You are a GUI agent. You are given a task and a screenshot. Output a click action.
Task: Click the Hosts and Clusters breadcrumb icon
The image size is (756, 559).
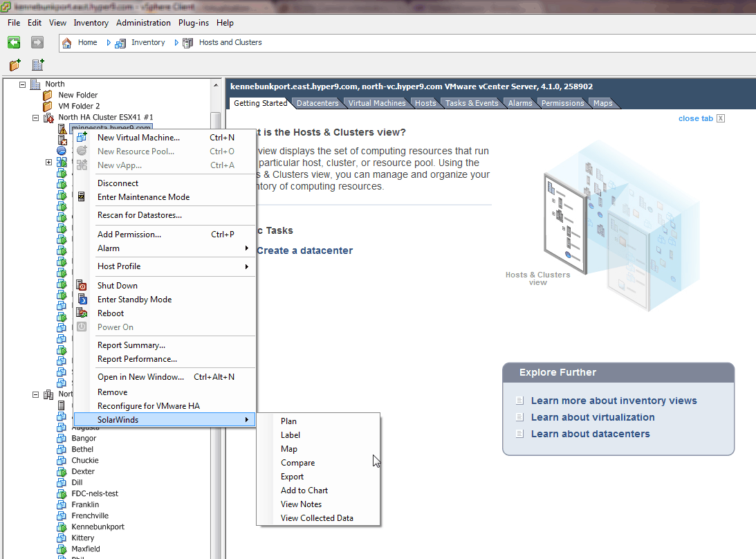188,43
